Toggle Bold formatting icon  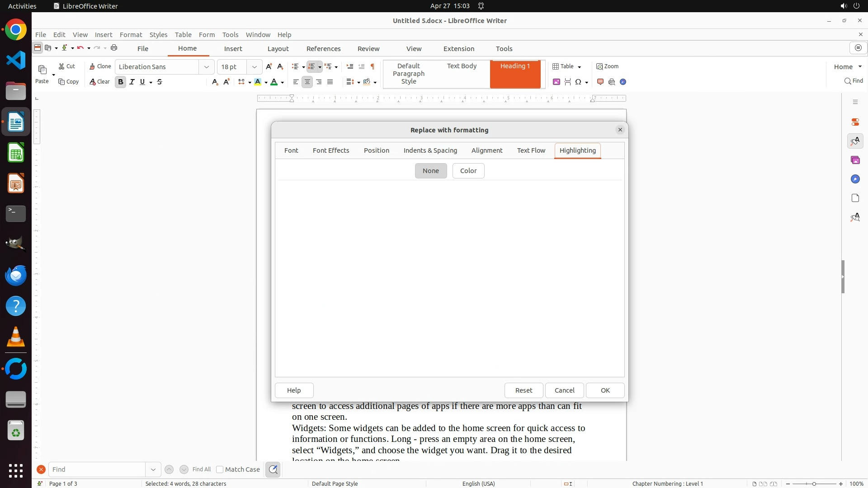click(120, 82)
